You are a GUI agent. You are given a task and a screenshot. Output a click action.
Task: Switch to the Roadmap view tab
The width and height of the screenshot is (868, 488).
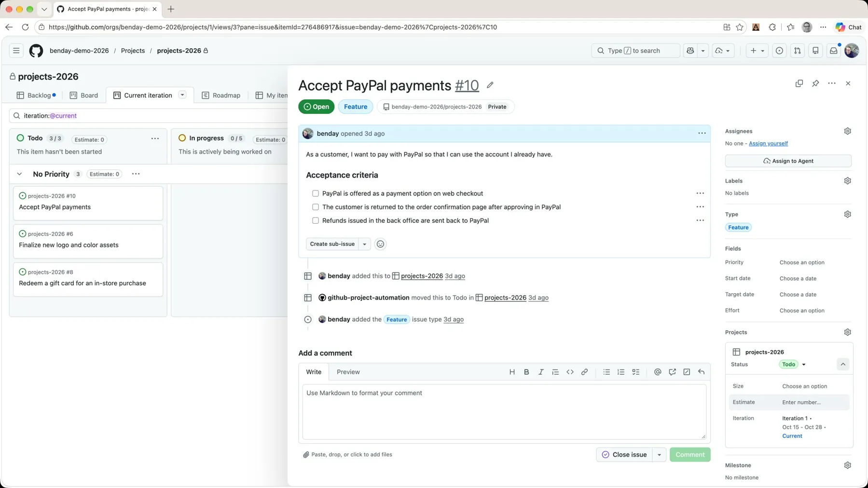(221, 95)
